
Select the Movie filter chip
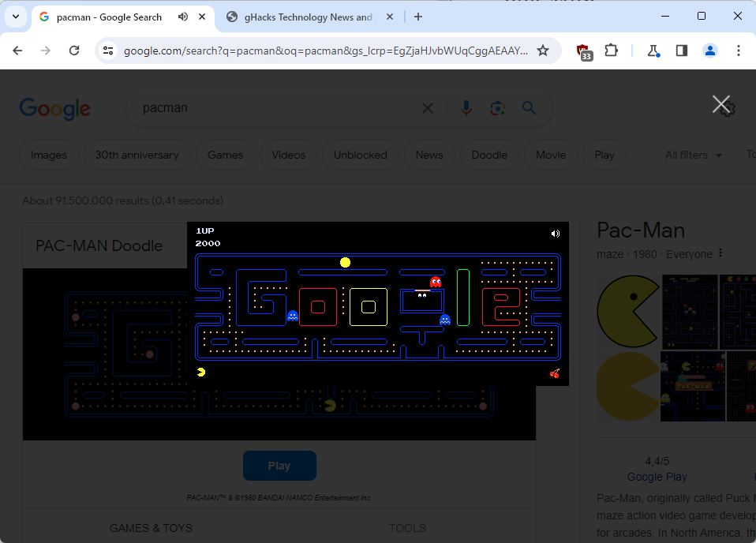click(551, 155)
